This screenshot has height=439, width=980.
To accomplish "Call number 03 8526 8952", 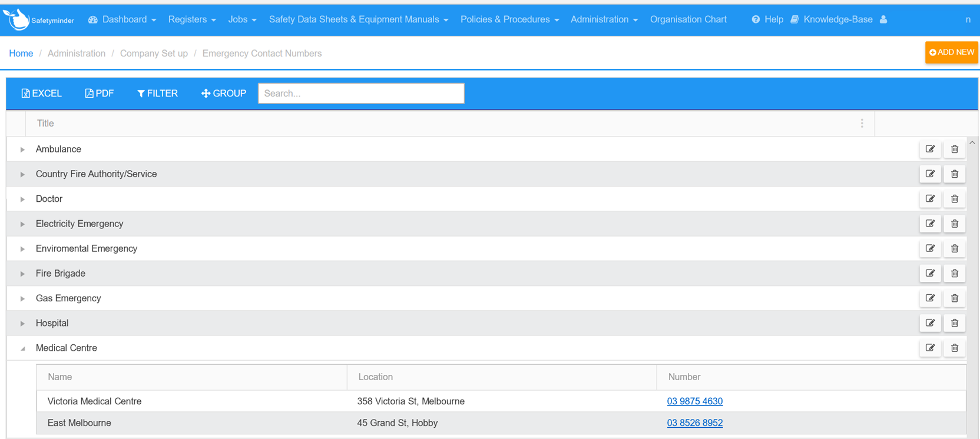I will 695,423.
